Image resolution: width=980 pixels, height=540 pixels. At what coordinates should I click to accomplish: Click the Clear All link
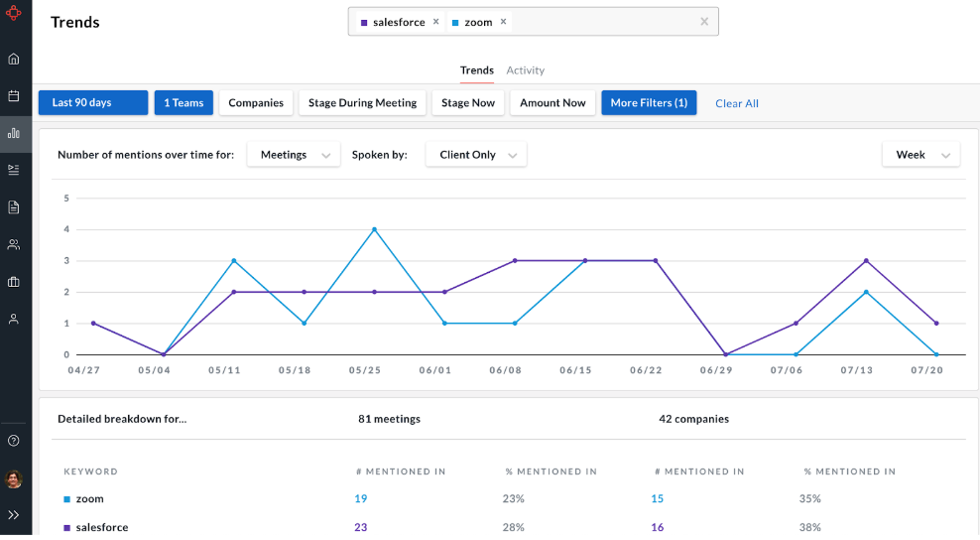(737, 103)
